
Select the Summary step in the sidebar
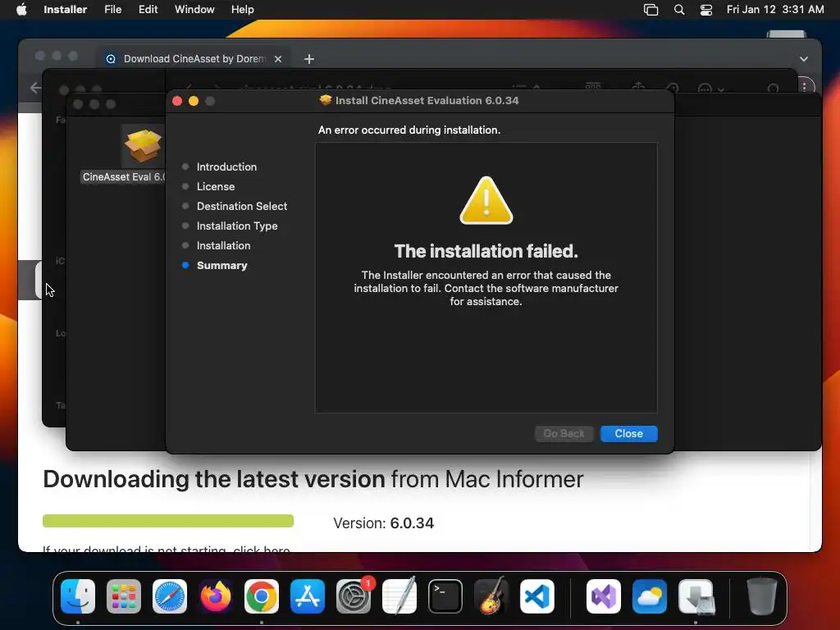tap(221, 265)
